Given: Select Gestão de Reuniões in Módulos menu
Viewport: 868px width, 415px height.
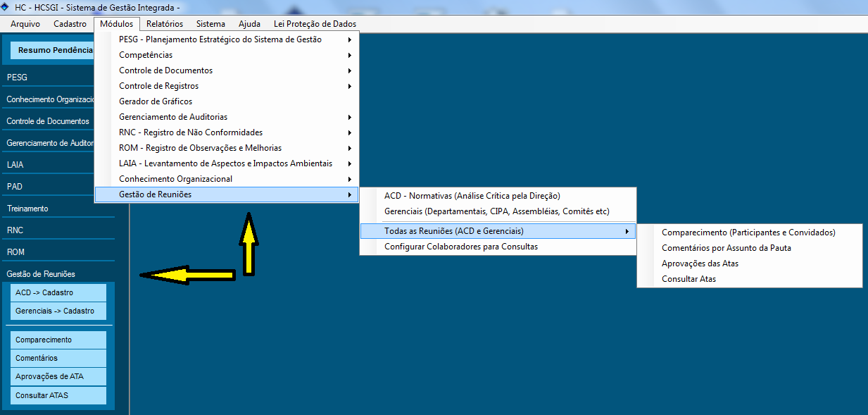Looking at the screenshot, I should click(227, 194).
